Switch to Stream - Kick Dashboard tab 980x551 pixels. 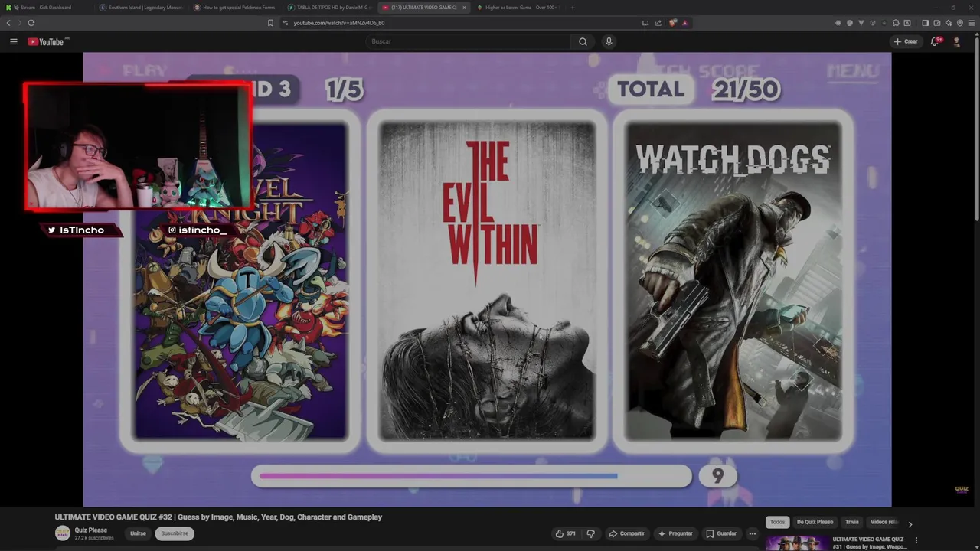point(46,8)
